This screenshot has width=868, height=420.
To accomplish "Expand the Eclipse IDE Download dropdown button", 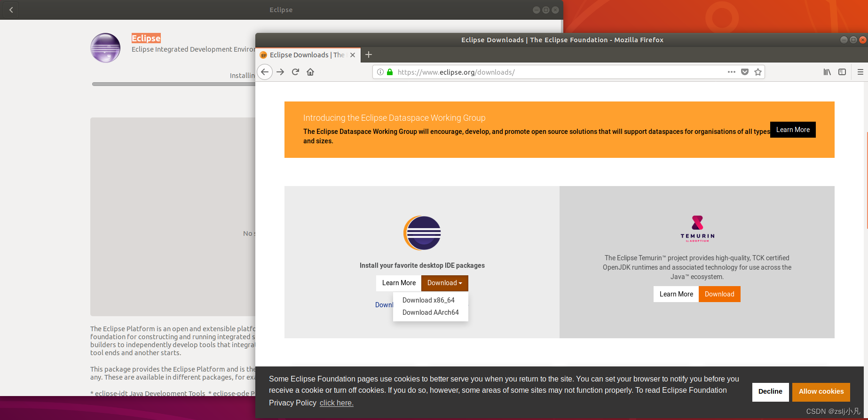I will (445, 283).
